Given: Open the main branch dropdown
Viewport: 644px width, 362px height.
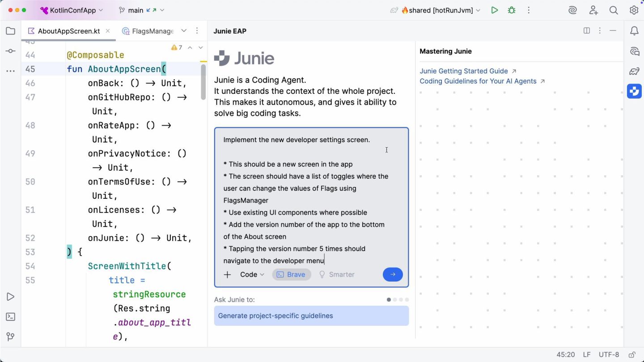Looking at the screenshot, I should (141, 10).
